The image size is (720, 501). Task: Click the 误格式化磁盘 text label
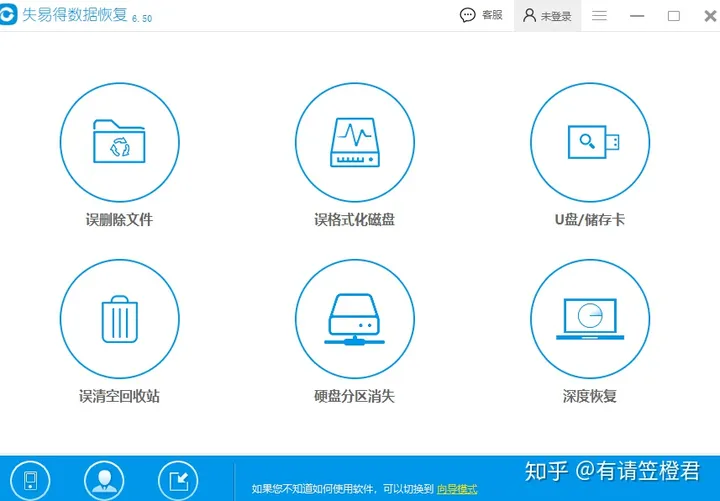pos(354,220)
